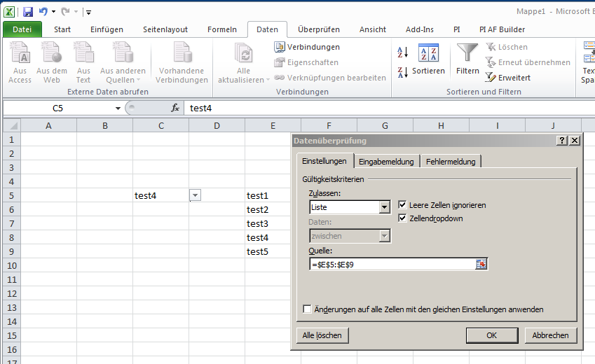Viewport: 595px width, 364px height.
Task: Undo the last action via quick access toolbar
Action: [x=43, y=12]
